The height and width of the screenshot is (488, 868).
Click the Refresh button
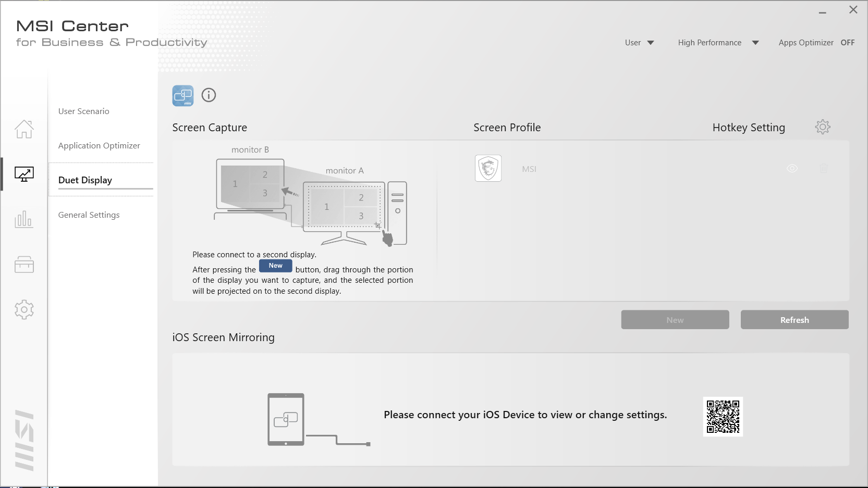click(794, 320)
